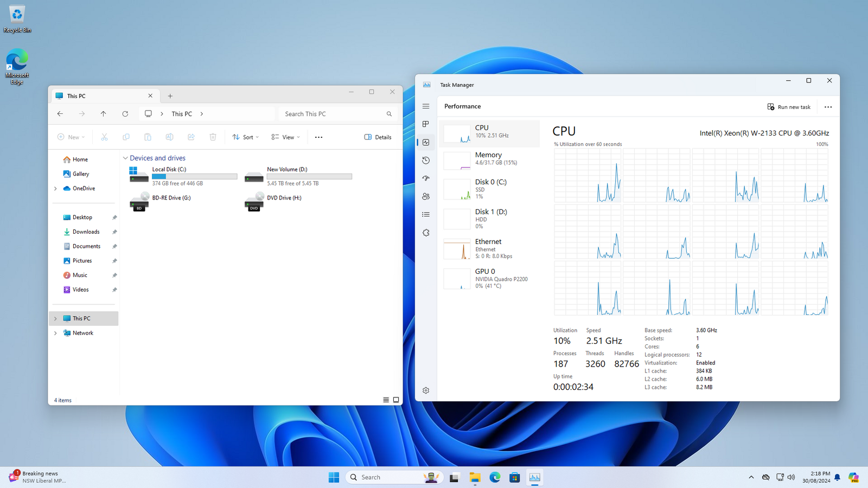The width and height of the screenshot is (868, 488).
Task: Select New Volume (D:) drive
Action: pos(298,176)
